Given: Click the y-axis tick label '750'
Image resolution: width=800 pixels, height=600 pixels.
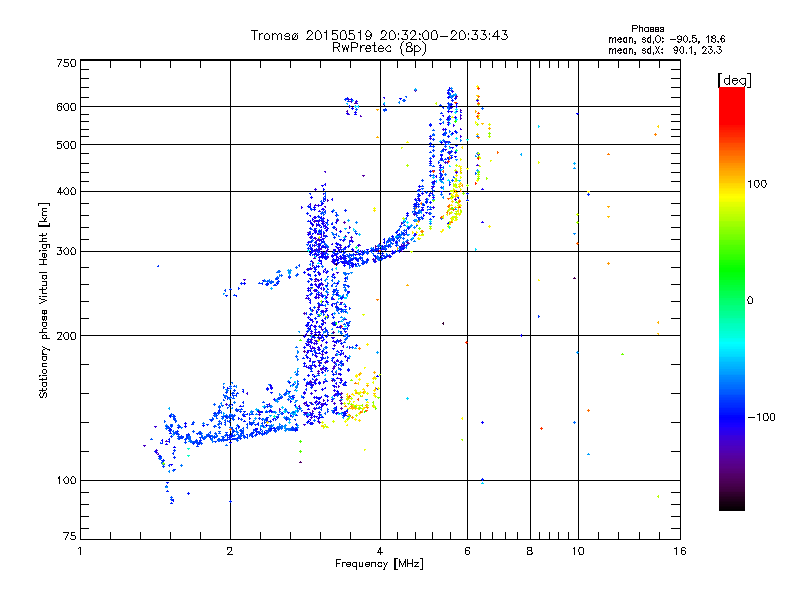Looking at the screenshot, I should 66,63.
